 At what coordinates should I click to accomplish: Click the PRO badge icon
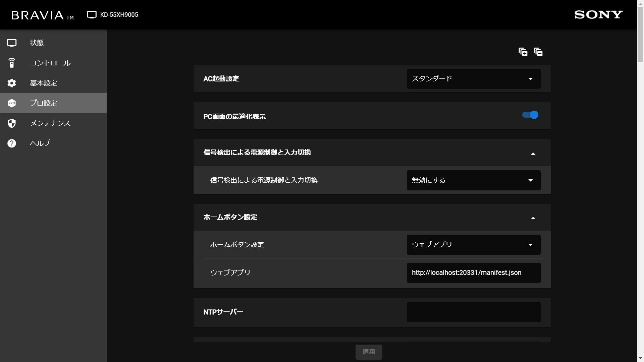(x=12, y=103)
